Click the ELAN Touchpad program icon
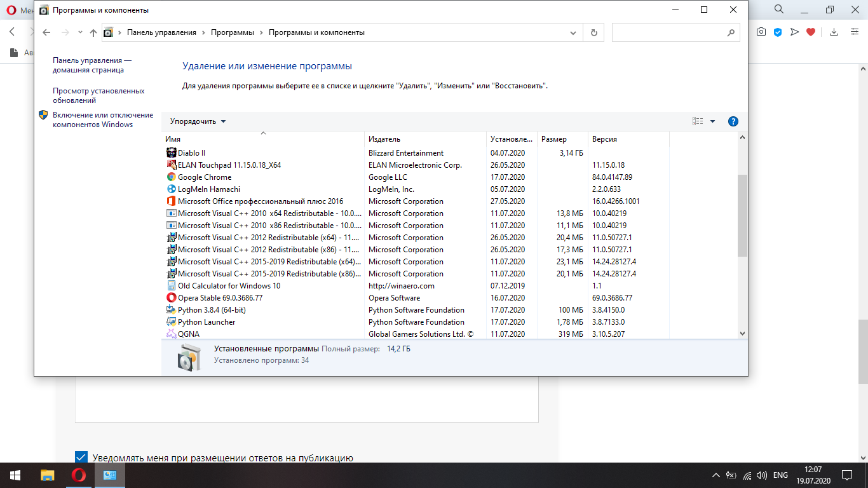 (172, 165)
